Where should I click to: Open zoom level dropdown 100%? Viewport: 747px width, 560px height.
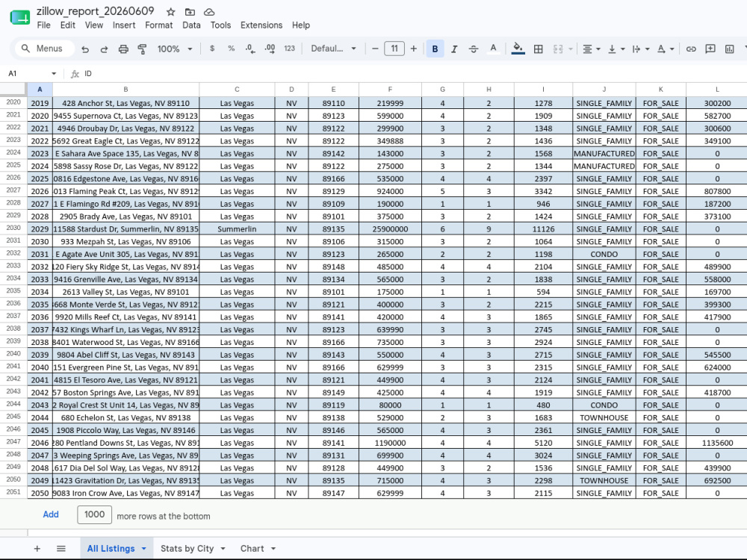tap(174, 49)
